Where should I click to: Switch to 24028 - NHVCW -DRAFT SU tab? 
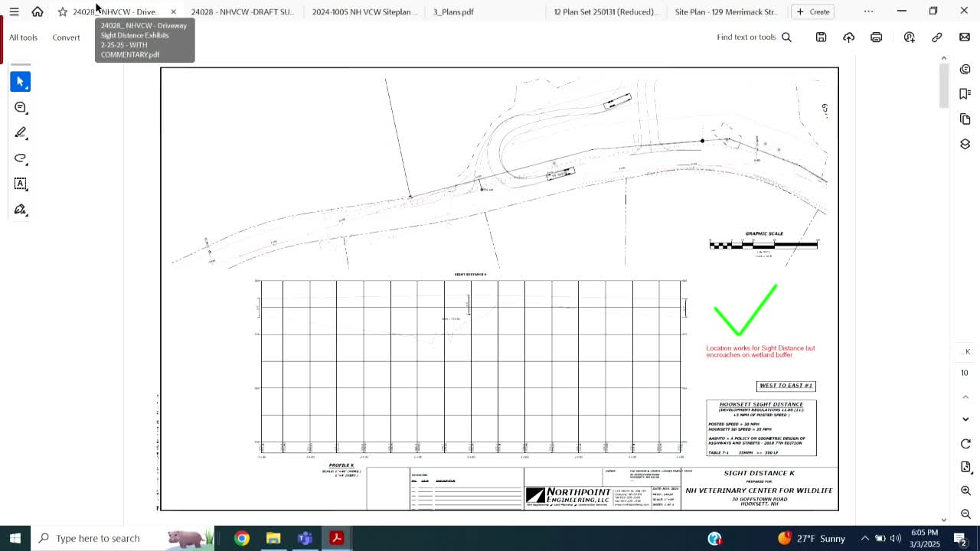[x=242, y=11]
